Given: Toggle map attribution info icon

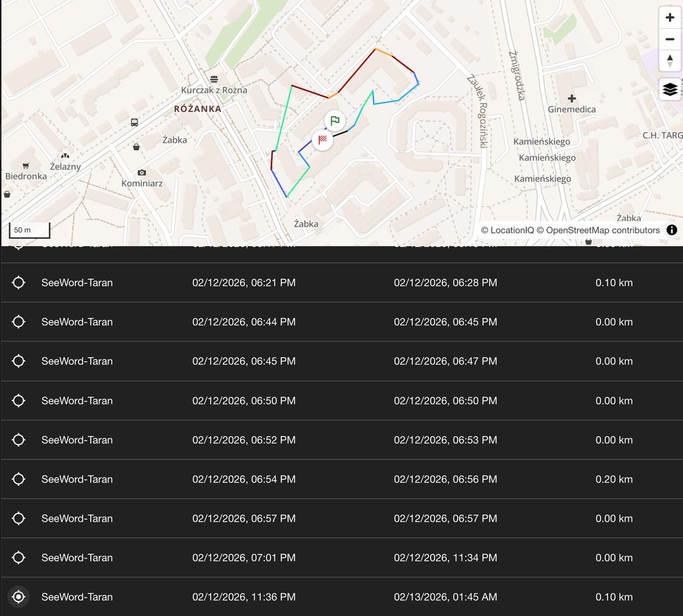Looking at the screenshot, I should coord(672,230).
